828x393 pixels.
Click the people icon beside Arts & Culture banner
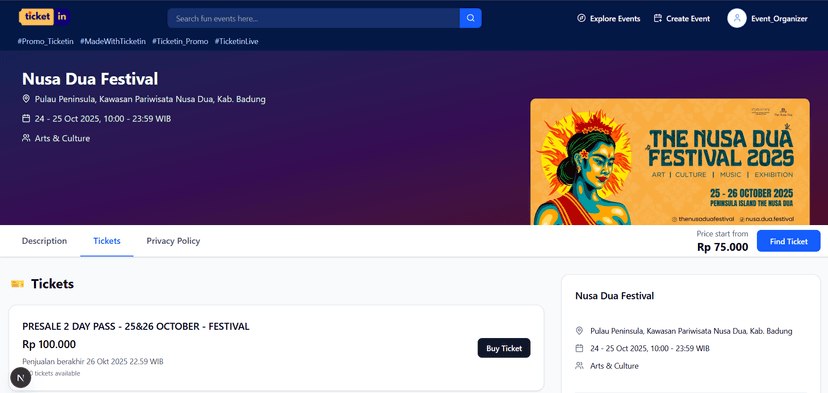coord(26,138)
